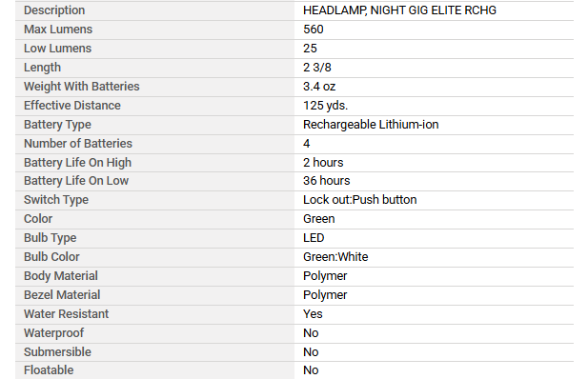Click the Floatable row label
The height and width of the screenshot is (379, 588).
[49, 370]
